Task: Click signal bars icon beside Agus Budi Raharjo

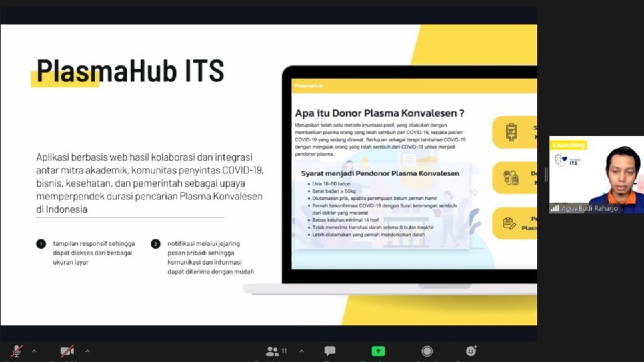Action: (x=555, y=208)
